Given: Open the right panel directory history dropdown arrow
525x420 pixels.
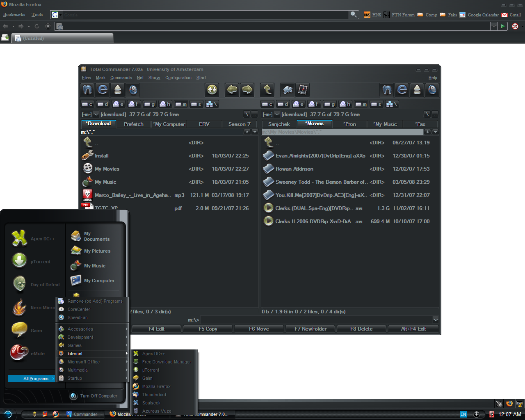Looking at the screenshot, I should [x=436, y=132].
